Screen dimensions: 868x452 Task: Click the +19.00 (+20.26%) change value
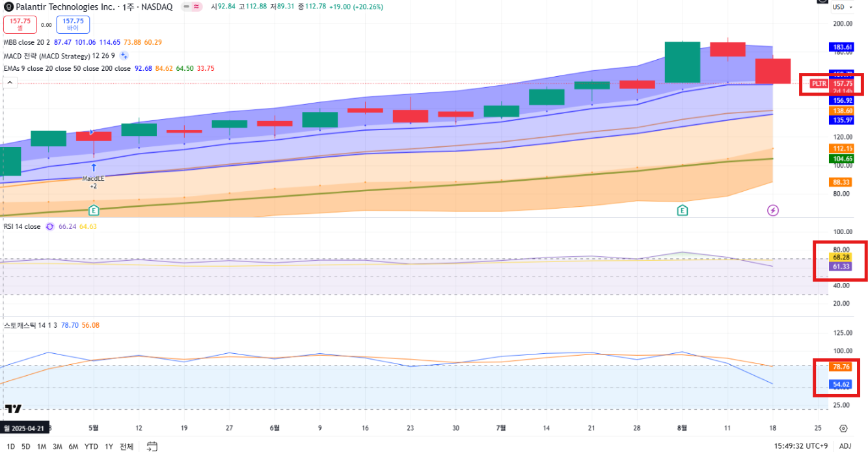click(355, 7)
